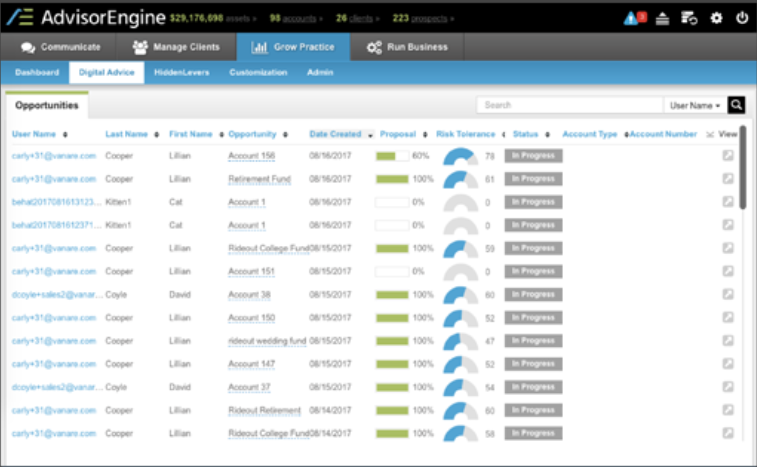Open the Communicate menu
The height and width of the screenshot is (467, 757).
[60, 47]
